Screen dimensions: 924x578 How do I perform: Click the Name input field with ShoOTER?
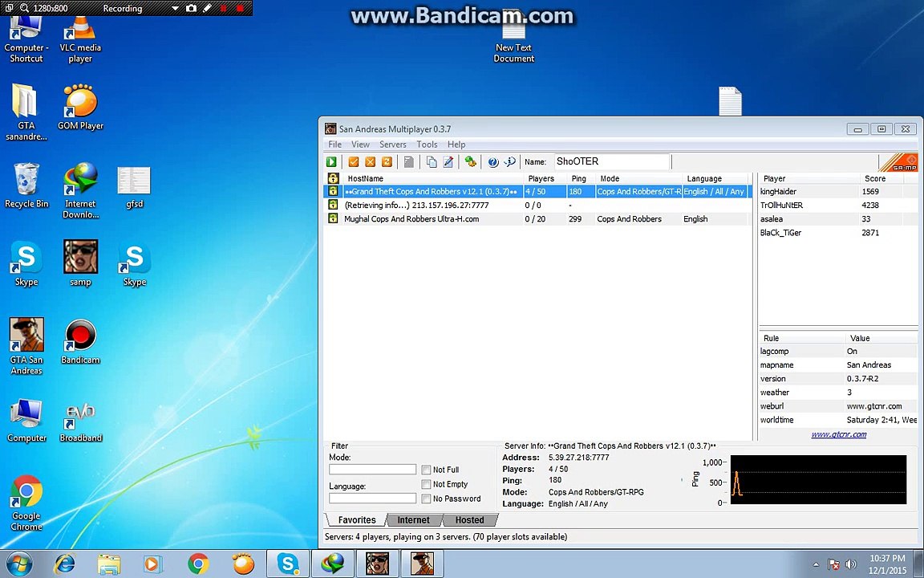point(612,161)
